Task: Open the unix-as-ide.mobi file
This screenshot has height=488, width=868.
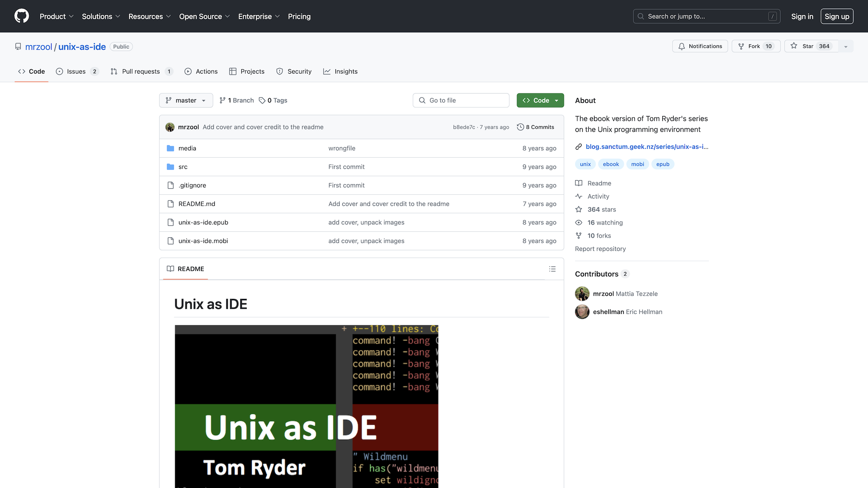Action: tap(203, 241)
